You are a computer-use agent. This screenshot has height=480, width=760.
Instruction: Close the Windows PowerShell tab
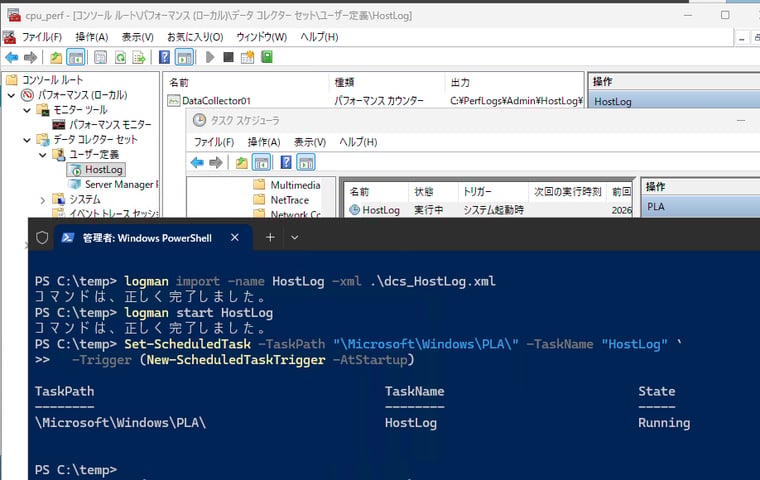click(x=235, y=238)
